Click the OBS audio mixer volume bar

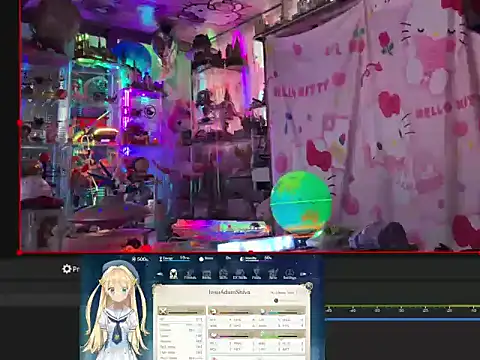402,319
